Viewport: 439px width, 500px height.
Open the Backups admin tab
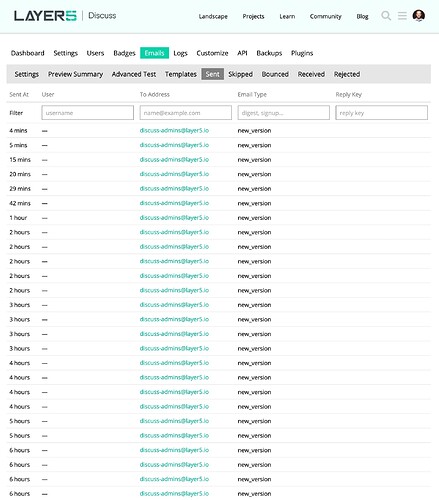(269, 53)
